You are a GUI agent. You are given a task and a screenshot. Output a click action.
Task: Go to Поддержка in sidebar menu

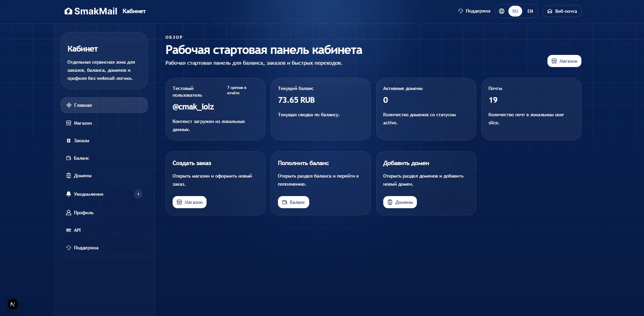86,248
